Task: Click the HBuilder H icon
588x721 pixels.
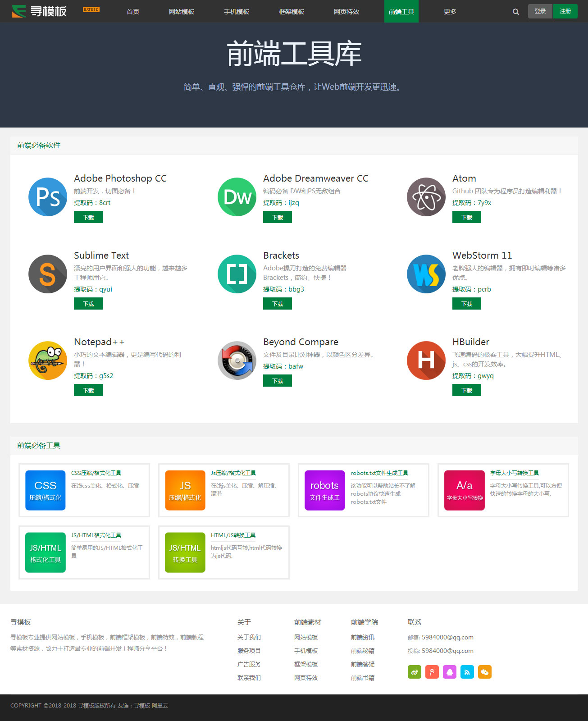Action: tap(426, 360)
